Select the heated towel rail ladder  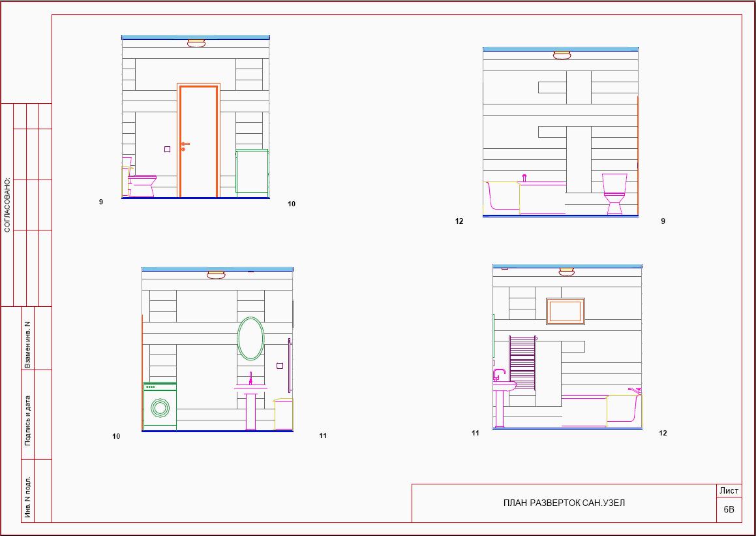(522, 363)
